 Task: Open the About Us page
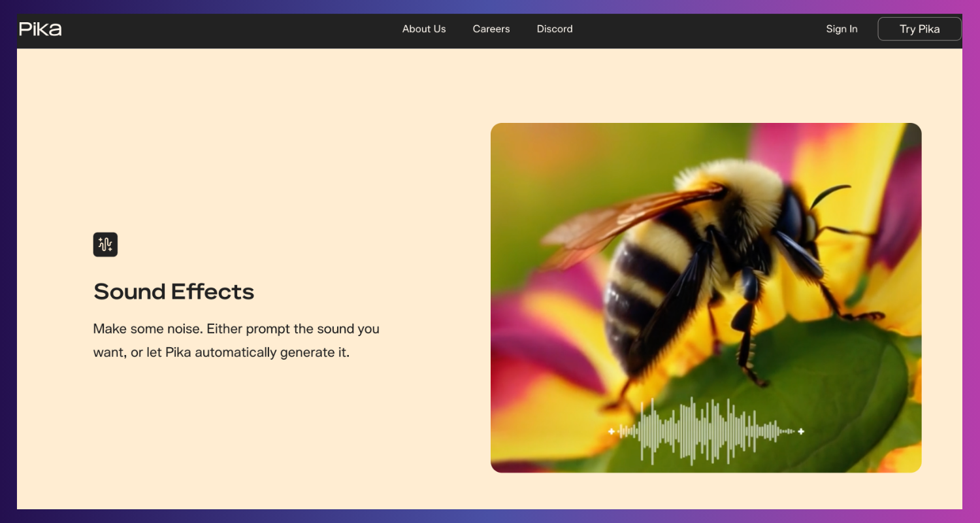click(x=424, y=29)
